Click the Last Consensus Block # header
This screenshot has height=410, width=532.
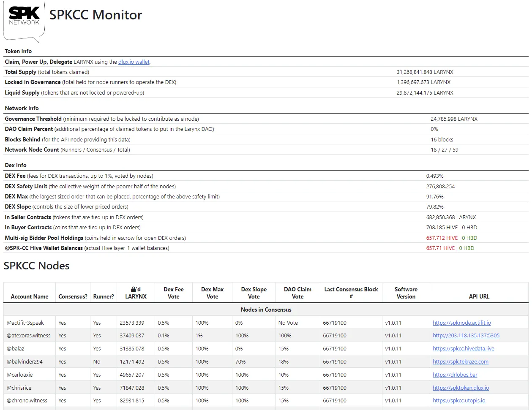pyautogui.click(x=351, y=293)
